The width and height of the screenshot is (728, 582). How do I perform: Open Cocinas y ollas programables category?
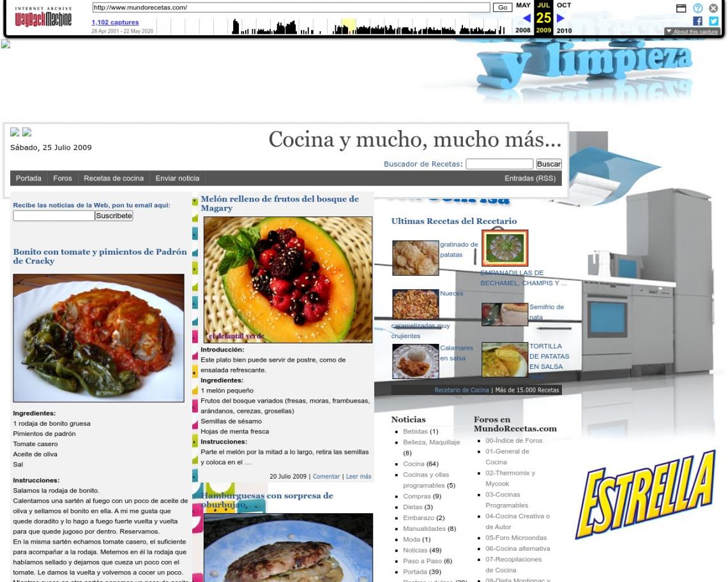[426, 480]
